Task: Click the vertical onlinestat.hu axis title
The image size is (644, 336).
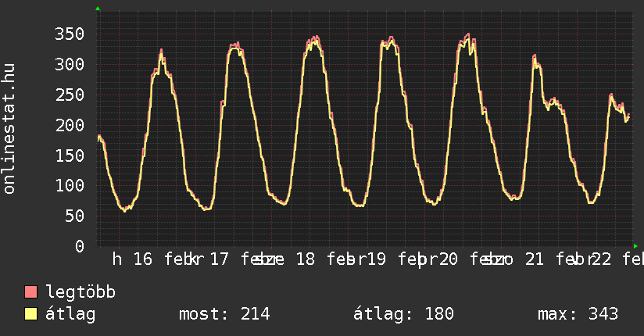Action: point(9,129)
